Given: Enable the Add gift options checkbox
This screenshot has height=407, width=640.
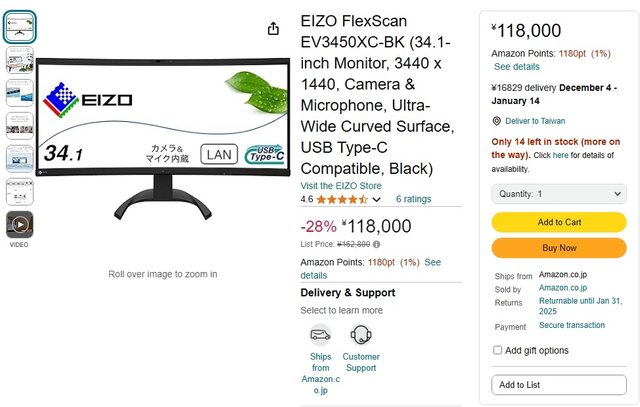Looking at the screenshot, I should 498,351.
